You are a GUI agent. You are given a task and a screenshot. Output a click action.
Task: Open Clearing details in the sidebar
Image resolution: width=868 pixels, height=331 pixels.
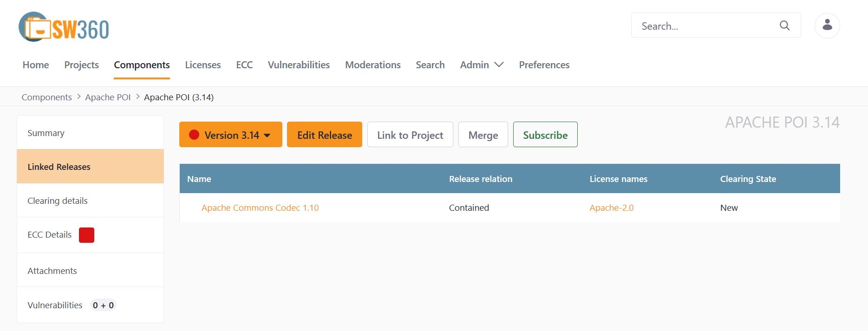click(90, 201)
